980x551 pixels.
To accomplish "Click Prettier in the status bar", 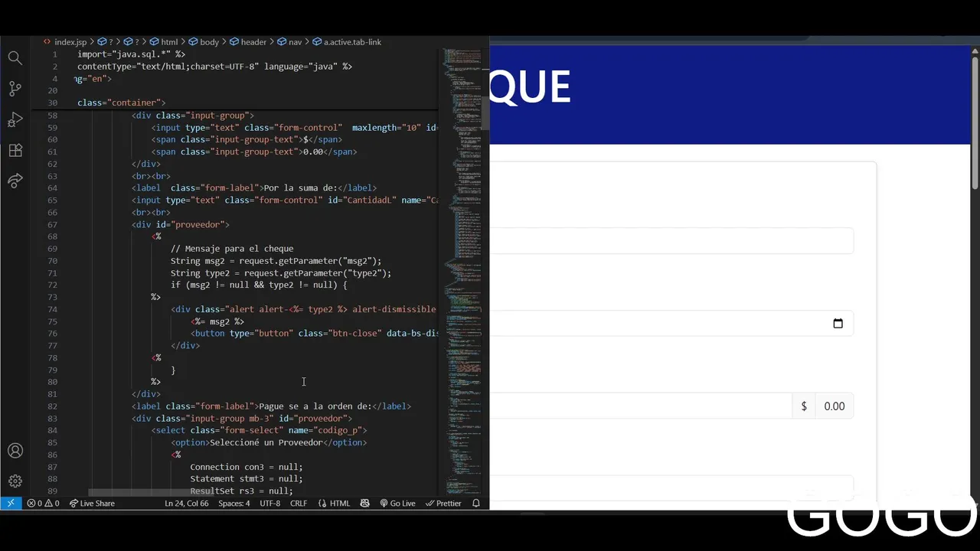I will click(x=443, y=504).
